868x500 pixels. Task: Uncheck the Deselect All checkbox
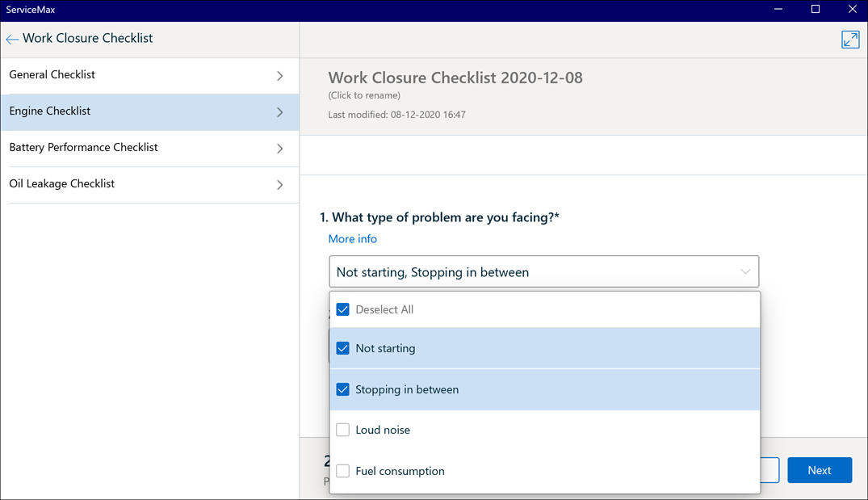coord(342,309)
